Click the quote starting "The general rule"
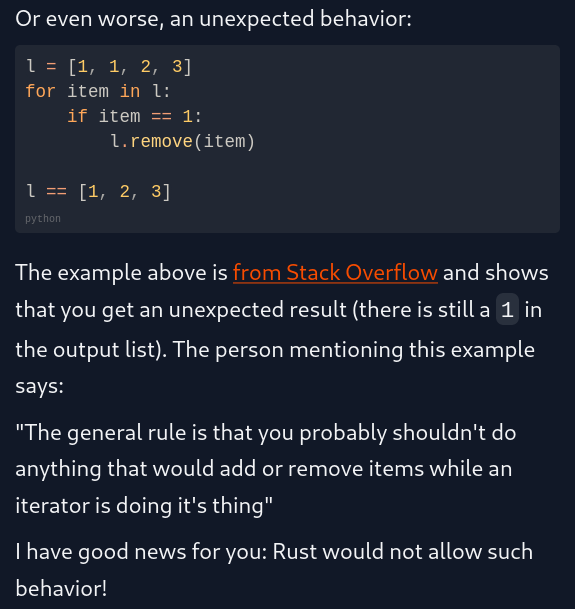 [266, 469]
